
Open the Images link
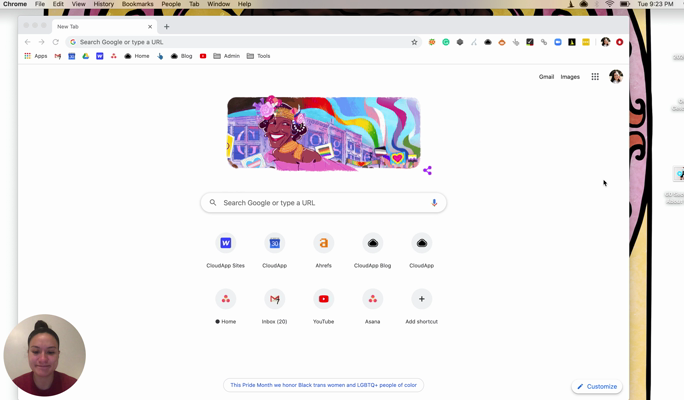click(x=570, y=77)
